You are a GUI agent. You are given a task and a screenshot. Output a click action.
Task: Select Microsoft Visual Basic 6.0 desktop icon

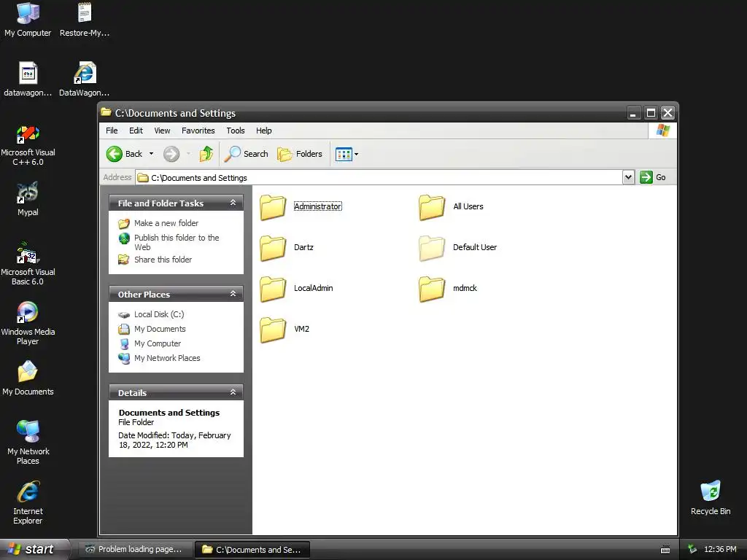click(28, 264)
